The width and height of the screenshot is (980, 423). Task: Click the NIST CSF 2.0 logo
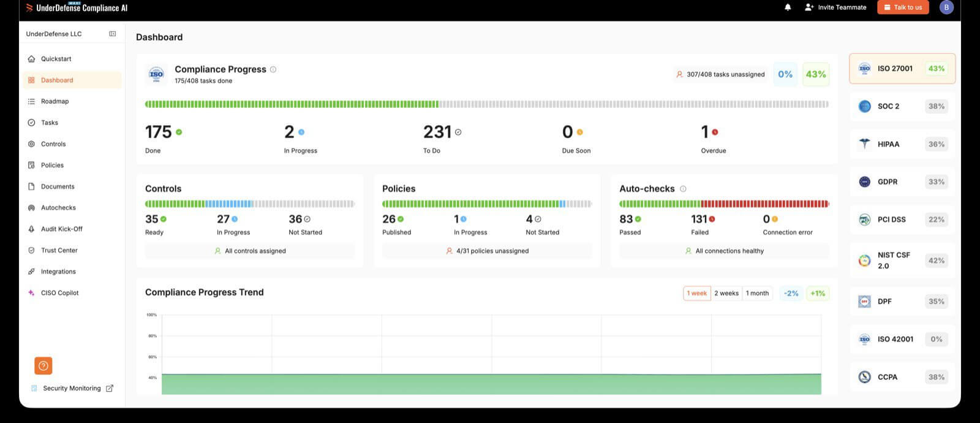tap(864, 261)
